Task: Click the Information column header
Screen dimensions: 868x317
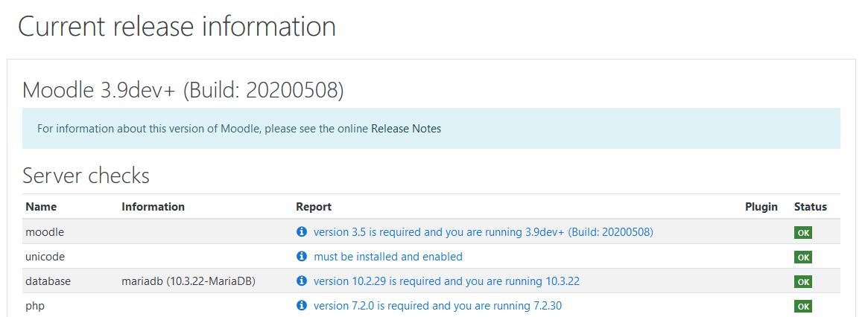Action: point(153,207)
